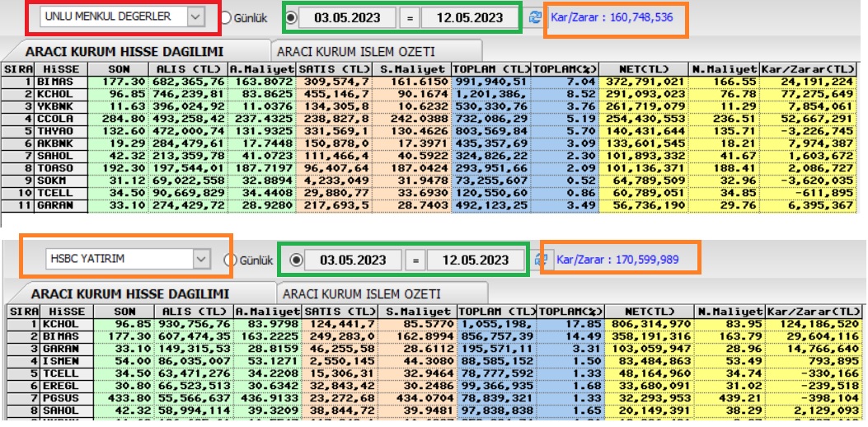Sort by the NET(TL) header in the UNLU MENKUL table
This screenshot has width=868, height=427.
pos(643,69)
